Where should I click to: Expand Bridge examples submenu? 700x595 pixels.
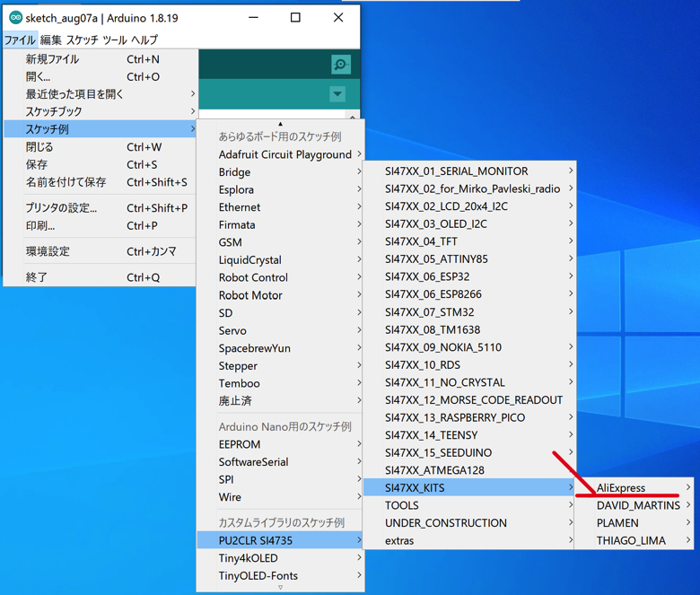pos(280,171)
